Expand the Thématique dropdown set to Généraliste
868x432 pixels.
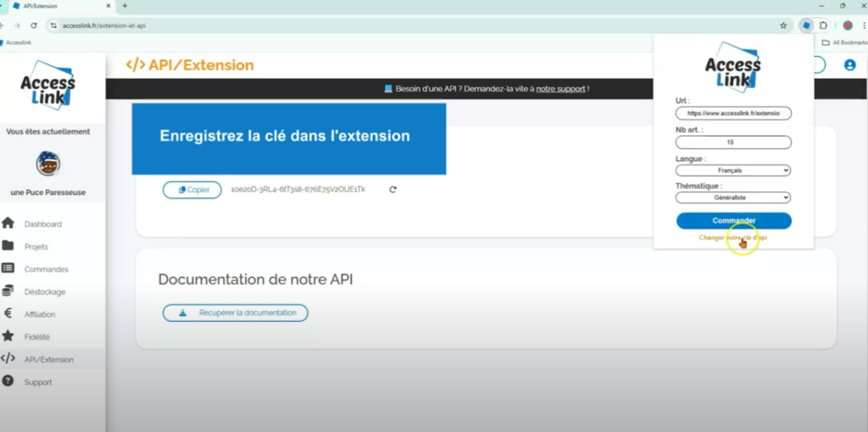[x=733, y=197]
